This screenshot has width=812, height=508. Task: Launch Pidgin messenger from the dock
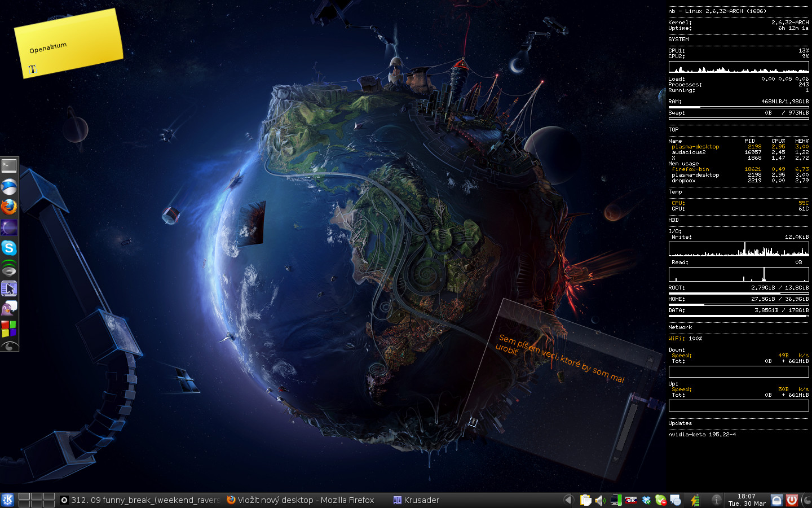pyautogui.click(x=9, y=308)
